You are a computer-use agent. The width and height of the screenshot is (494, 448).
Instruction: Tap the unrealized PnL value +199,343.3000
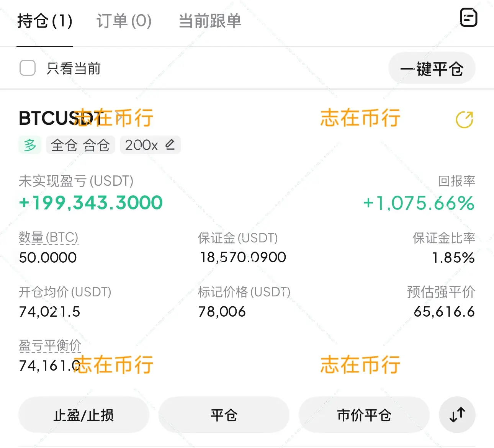pyautogui.click(x=91, y=203)
